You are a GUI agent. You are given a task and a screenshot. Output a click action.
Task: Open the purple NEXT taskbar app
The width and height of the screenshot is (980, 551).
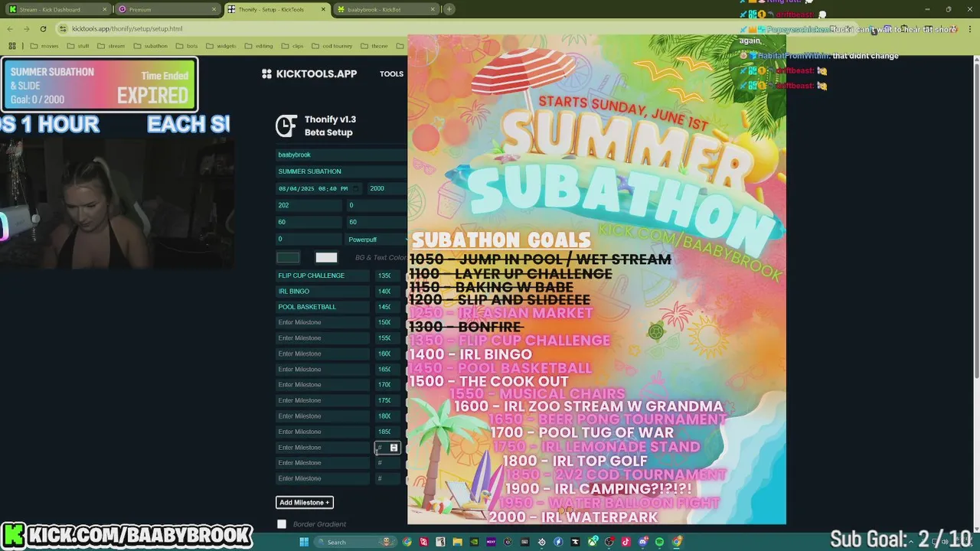pyautogui.click(x=491, y=542)
